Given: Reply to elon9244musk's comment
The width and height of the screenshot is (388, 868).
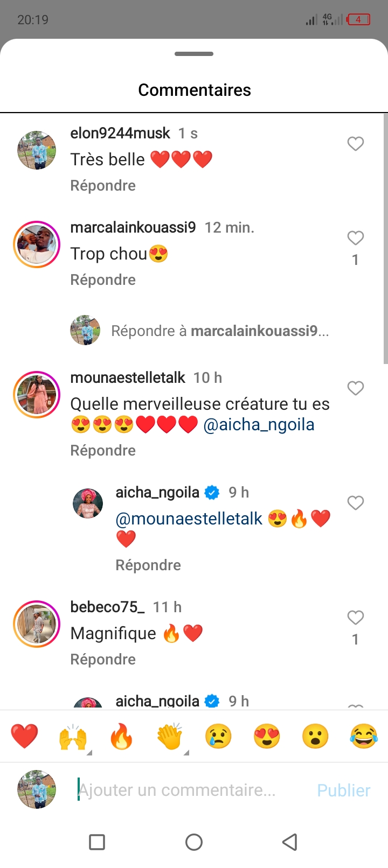Looking at the screenshot, I should [x=103, y=186].
